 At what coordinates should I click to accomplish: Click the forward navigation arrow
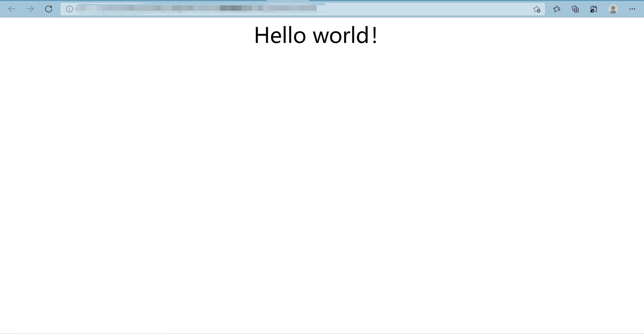coord(30,9)
